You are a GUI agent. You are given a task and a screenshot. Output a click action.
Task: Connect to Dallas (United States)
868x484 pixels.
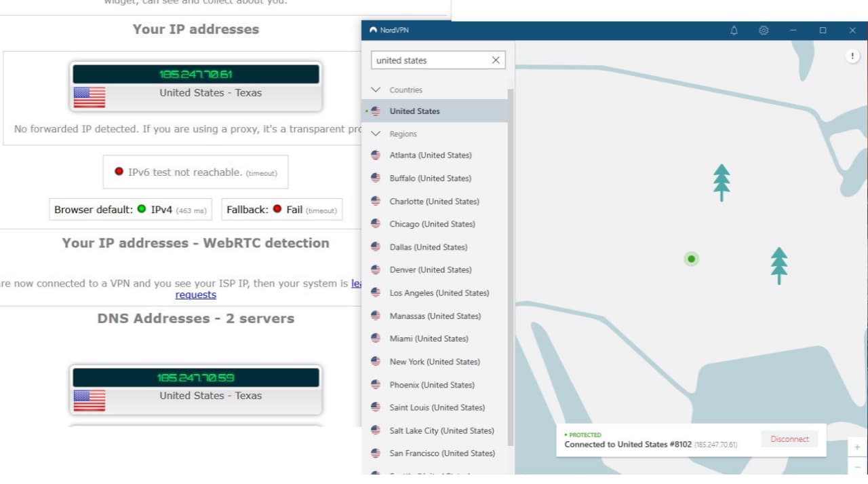(x=428, y=247)
